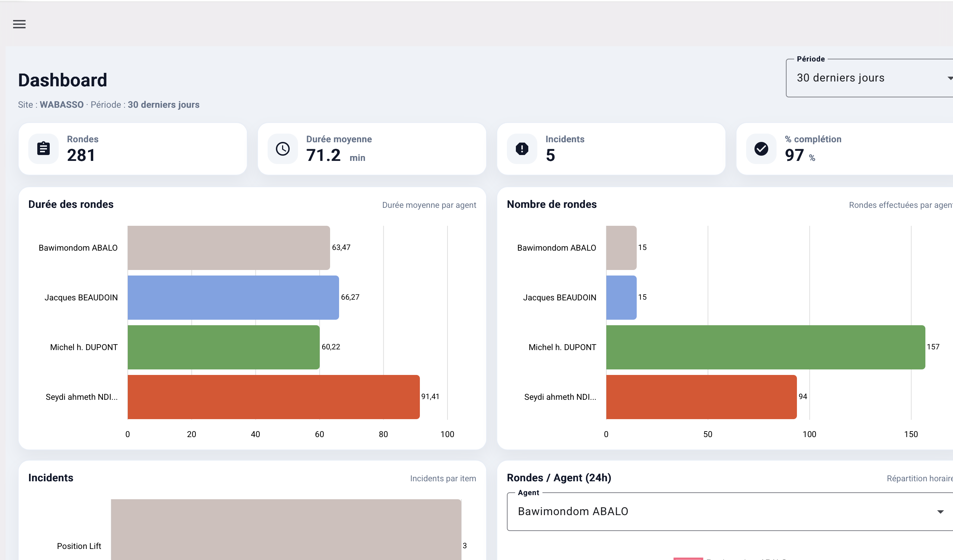Click the Durée des rondes chart title
The image size is (953, 560).
(x=71, y=204)
